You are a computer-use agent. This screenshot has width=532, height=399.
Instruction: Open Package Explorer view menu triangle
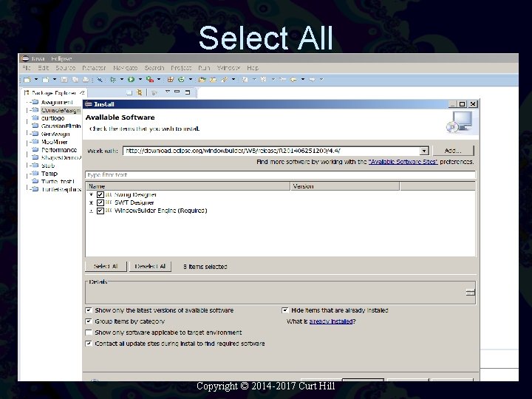167,92
